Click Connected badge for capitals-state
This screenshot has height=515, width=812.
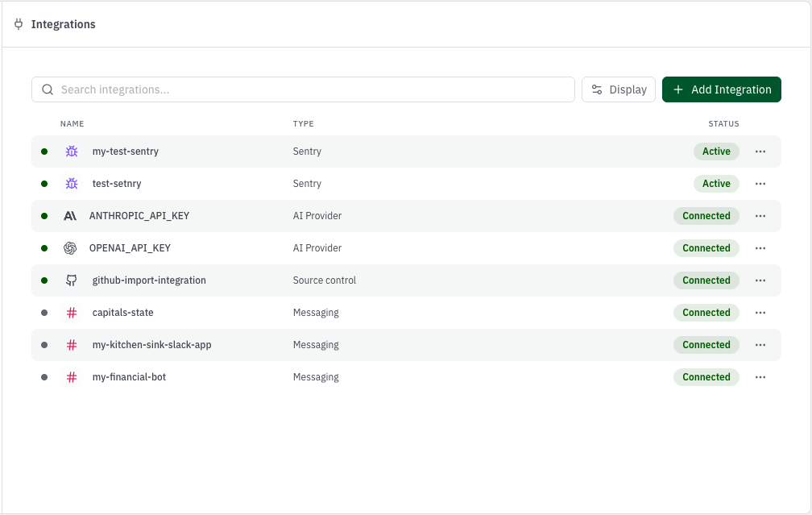click(x=706, y=313)
